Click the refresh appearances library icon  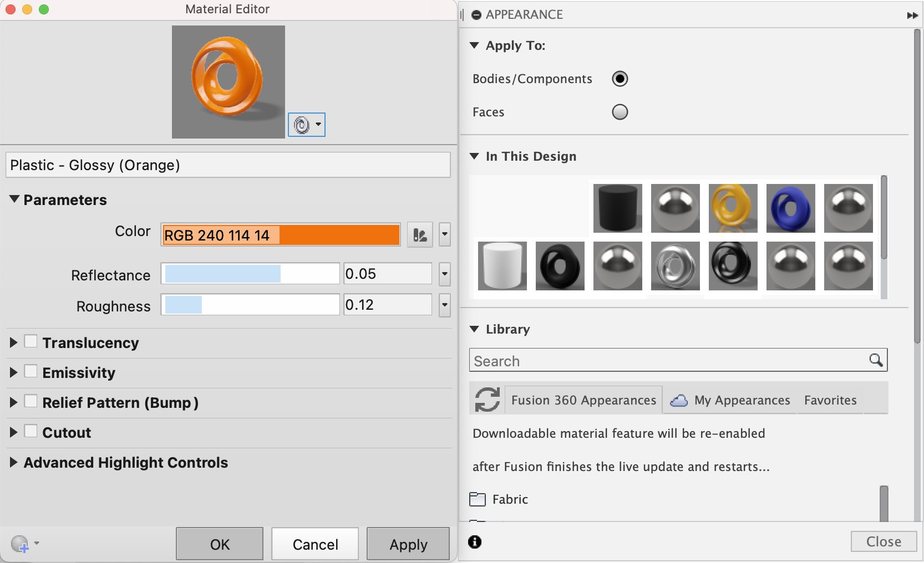coord(486,400)
